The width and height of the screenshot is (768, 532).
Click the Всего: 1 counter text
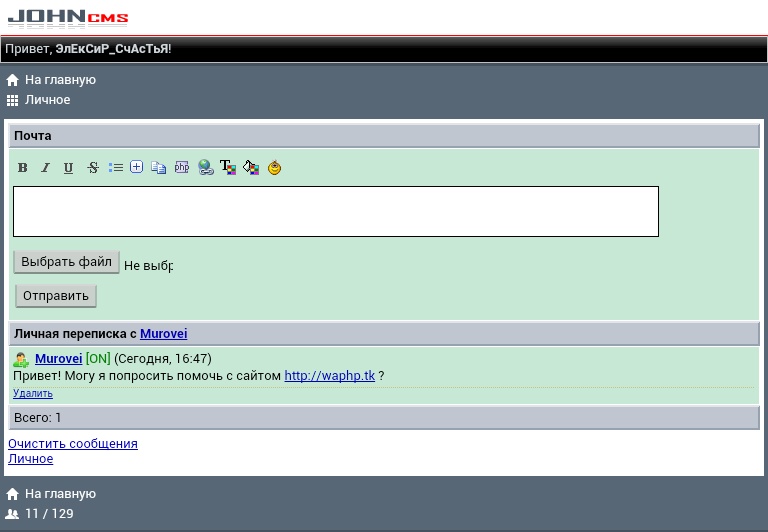[x=38, y=418]
